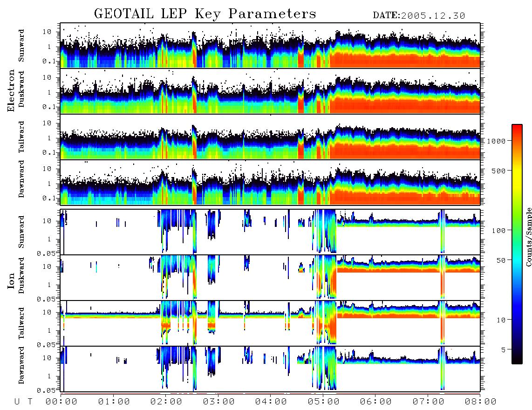Click the 08:00 time tick label
Viewport: 532px width, 410px height.
pyautogui.click(x=481, y=402)
